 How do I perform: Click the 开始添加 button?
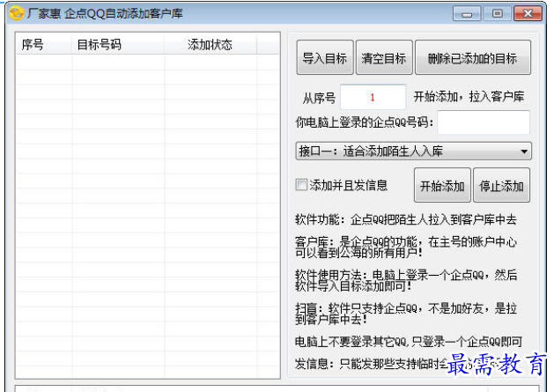tap(442, 185)
